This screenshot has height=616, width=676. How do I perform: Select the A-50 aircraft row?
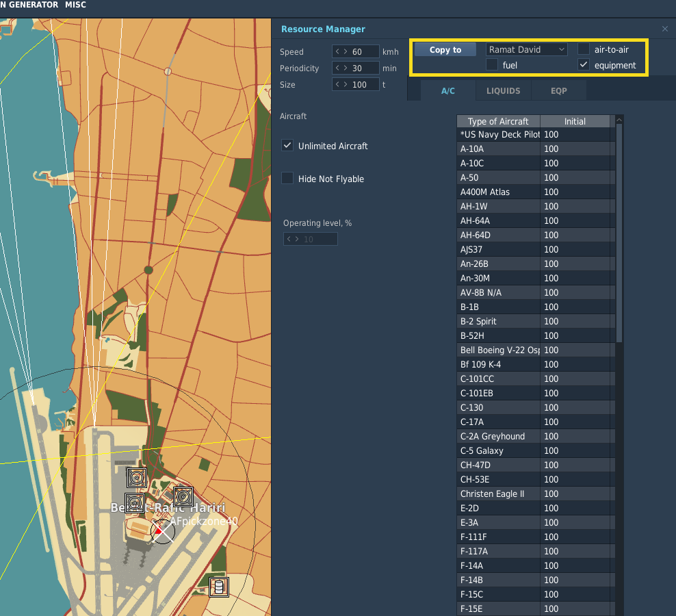point(536,177)
